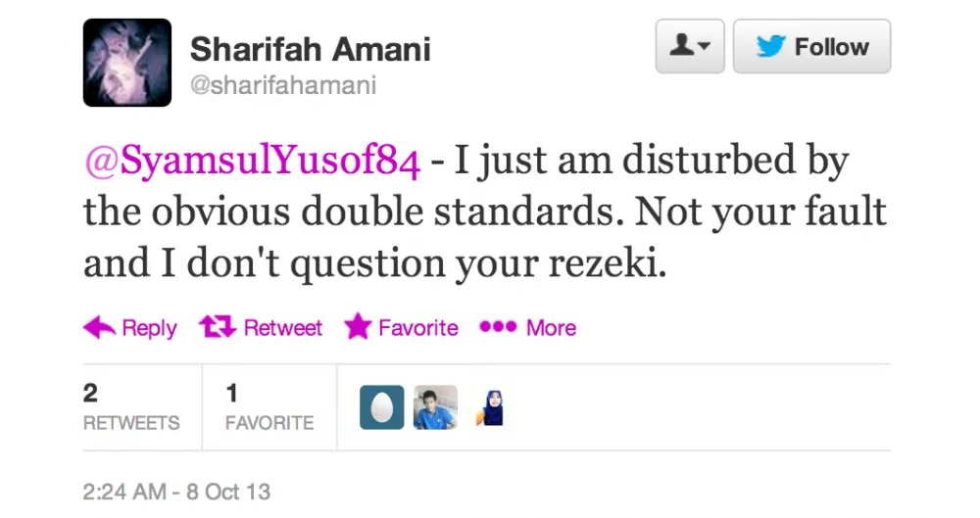Click the Favorite text label

417,328
